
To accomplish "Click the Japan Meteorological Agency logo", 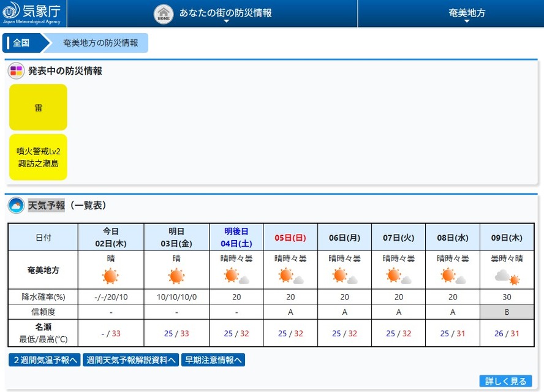I will click(32, 13).
